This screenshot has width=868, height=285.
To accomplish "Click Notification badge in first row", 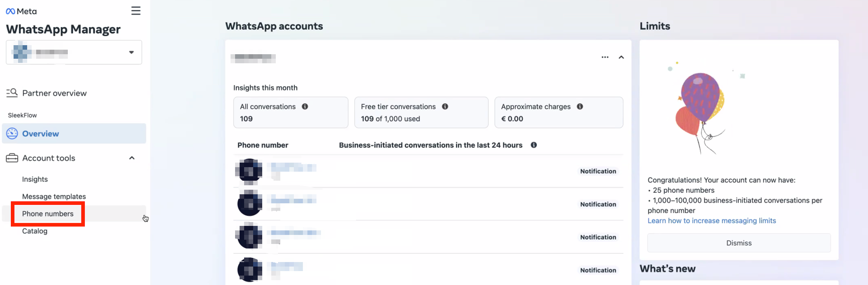I will pos(598,171).
